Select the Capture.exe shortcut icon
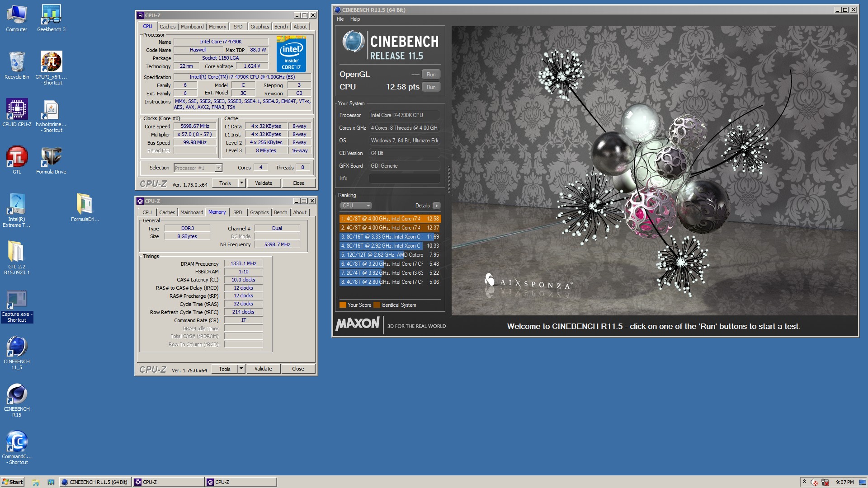Screen dimensions: 868x488 (x=17, y=306)
